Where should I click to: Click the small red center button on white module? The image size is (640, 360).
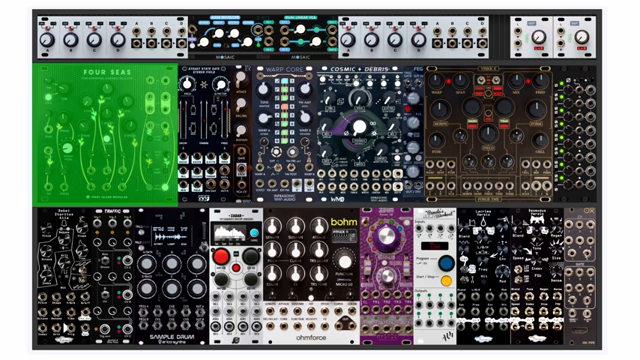click(x=236, y=268)
